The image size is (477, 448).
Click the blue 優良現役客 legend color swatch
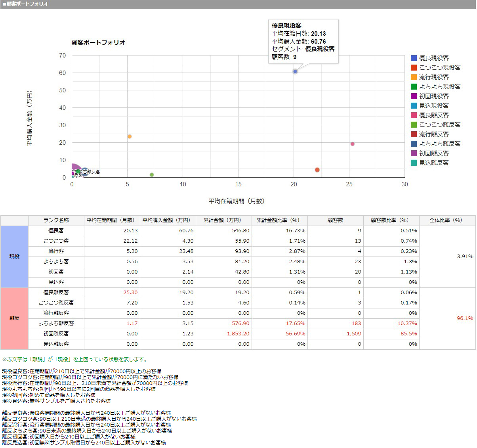coord(414,58)
